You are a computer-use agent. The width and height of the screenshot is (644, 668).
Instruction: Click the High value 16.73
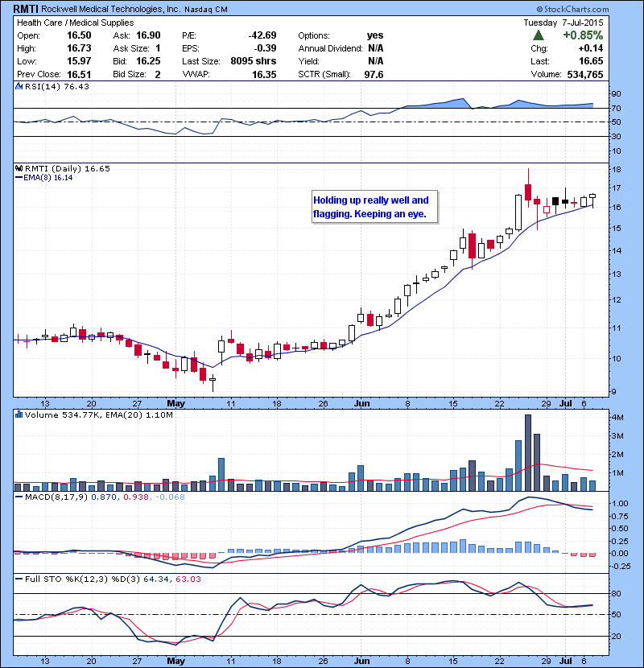(x=79, y=48)
